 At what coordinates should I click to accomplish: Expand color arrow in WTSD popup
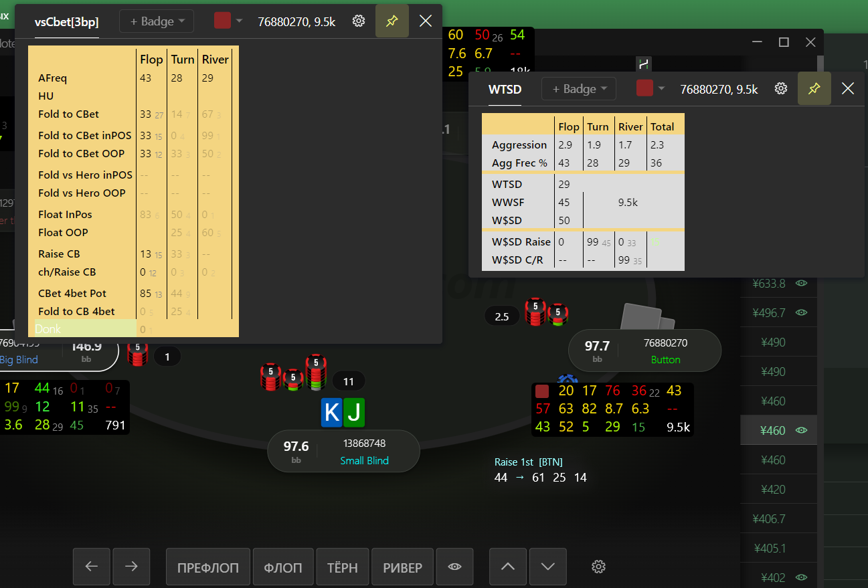coord(662,88)
